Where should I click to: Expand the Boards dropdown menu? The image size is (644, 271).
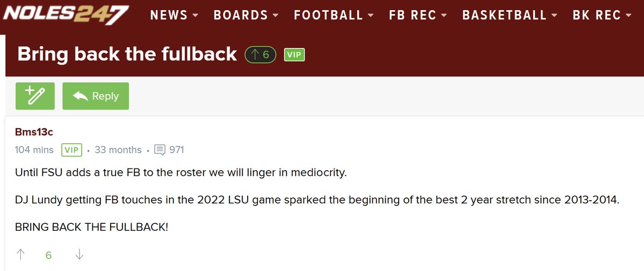pyautogui.click(x=246, y=15)
